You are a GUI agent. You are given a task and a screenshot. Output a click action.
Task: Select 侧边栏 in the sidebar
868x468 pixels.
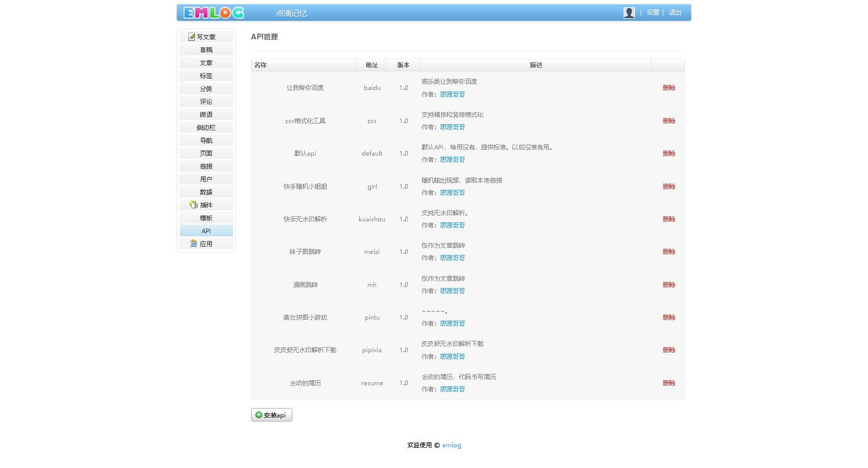coord(206,127)
